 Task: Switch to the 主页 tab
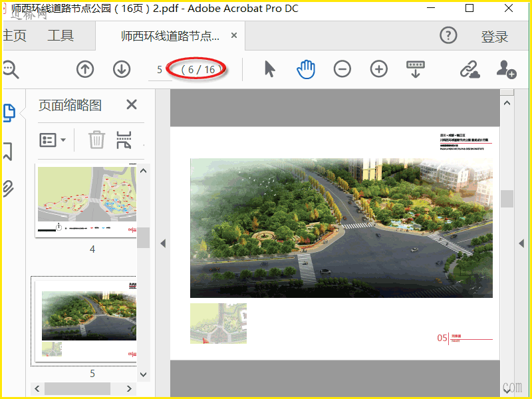[x=15, y=36]
